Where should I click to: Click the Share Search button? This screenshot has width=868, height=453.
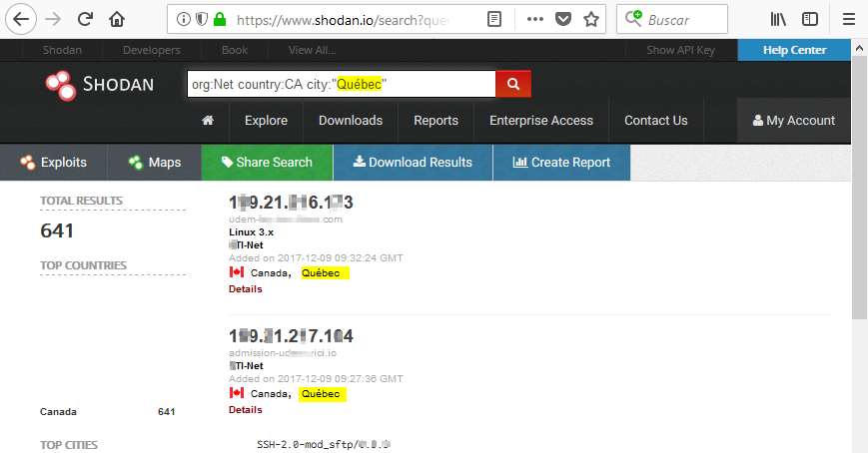pos(268,163)
